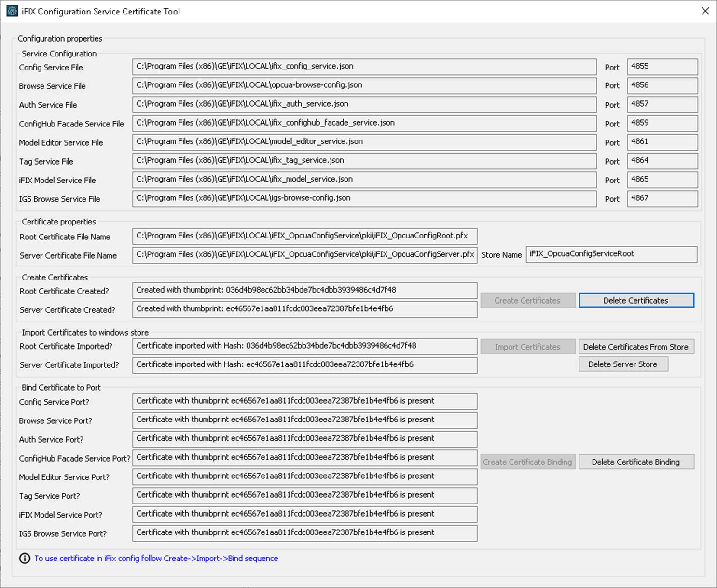Click the 'Bind Certificate to Port' group label
Image resolution: width=717 pixels, height=588 pixels.
coord(61,387)
